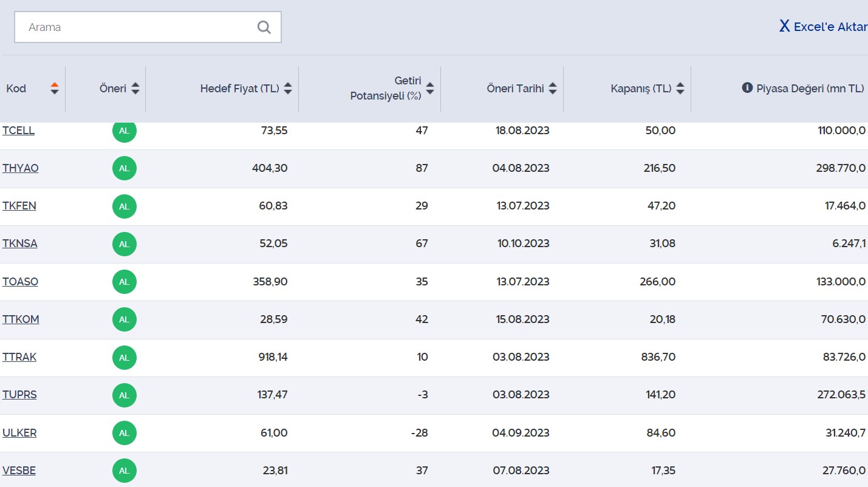Sort by Öneri Tarihi arrows
This screenshot has height=487, width=868.
click(x=553, y=89)
